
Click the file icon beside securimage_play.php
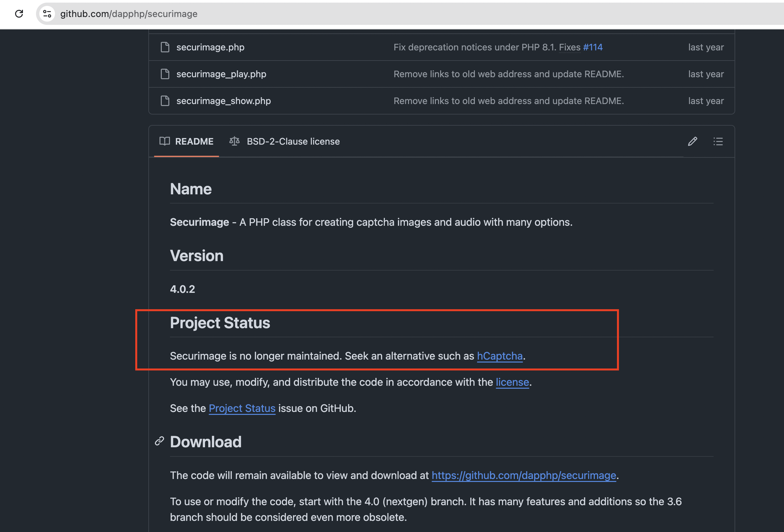pyautogui.click(x=165, y=74)
